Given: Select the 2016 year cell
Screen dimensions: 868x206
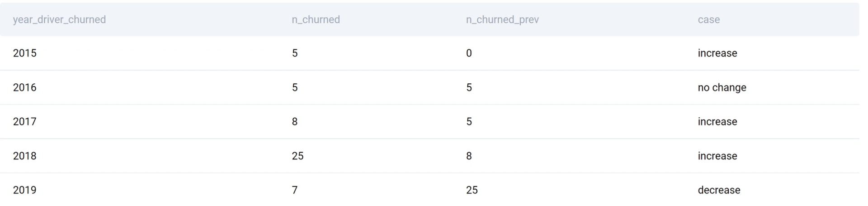Looking at the screenshot, I should tap(24, 87).
